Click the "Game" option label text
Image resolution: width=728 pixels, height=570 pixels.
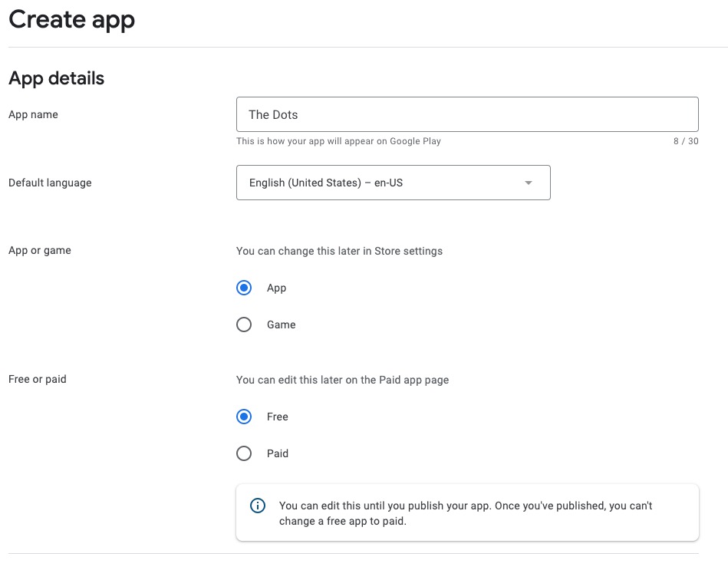point(281,325)
